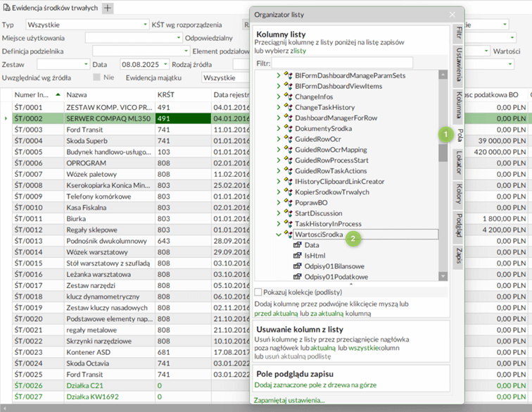Collapse the WartosciSrodka tree node
The height and width of the screenshot is (412, 532).
(279, 234)
